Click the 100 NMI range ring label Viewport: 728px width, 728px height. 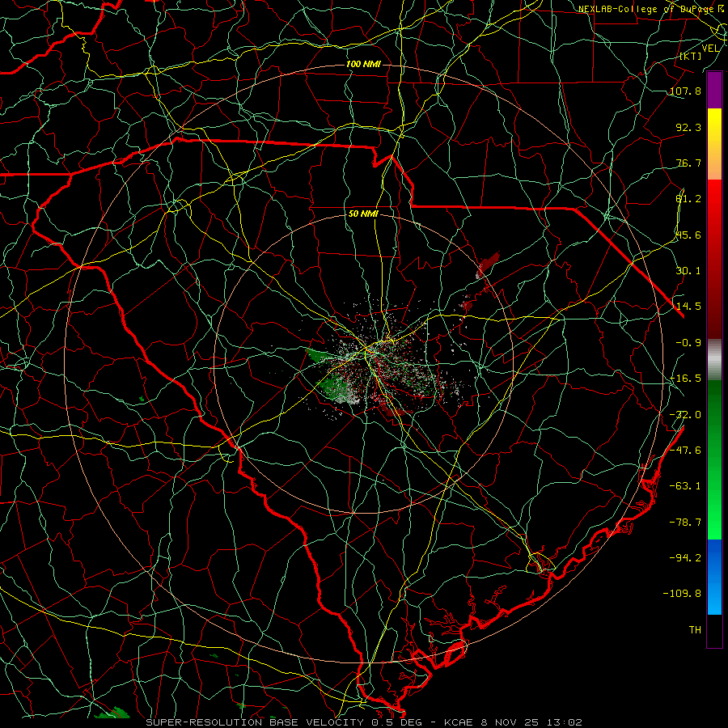[x=363, y=64]
